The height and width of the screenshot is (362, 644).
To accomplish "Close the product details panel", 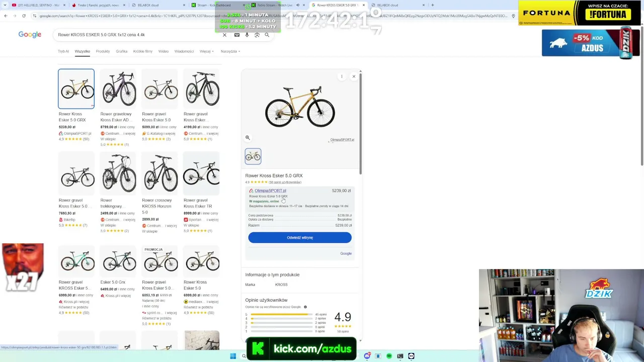I will [x=354, y=76].
